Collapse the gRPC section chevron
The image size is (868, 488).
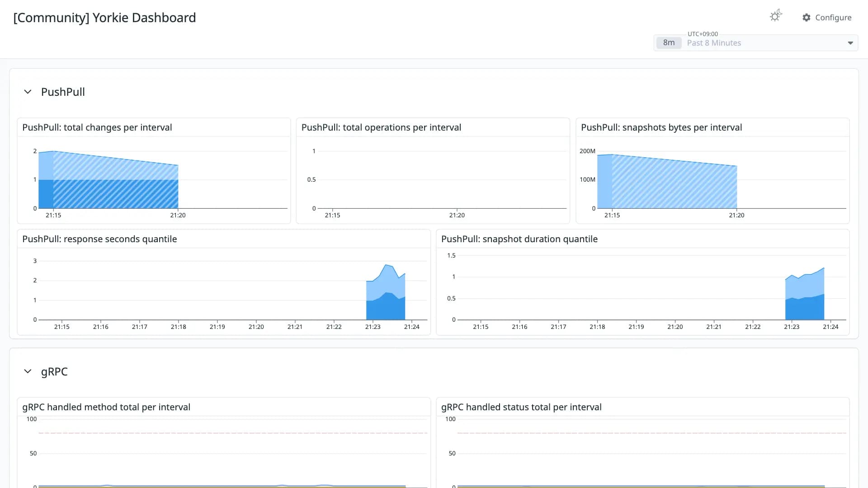28,371
